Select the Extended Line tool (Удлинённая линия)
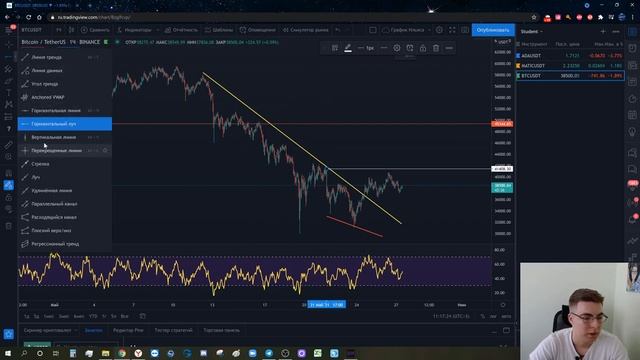This screenshot has height=360, width=640. click(x=64, y=191)
